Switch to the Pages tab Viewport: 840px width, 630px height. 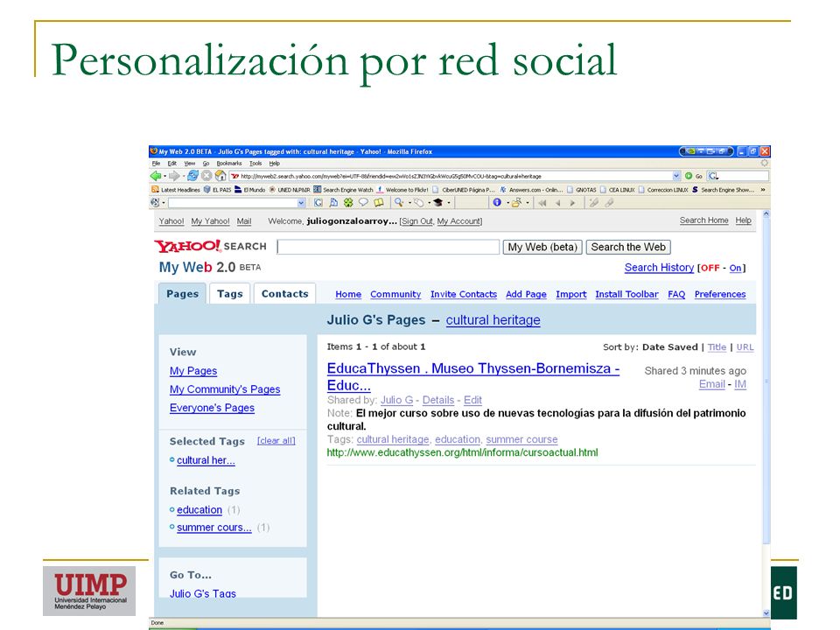point(182,294)
